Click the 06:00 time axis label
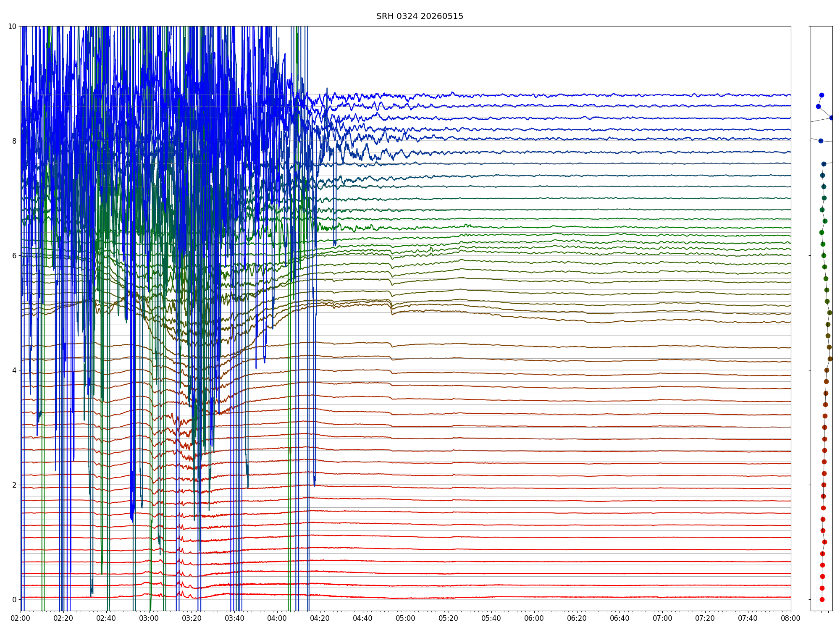Screen dimensions: 840x630 [534, 618]
